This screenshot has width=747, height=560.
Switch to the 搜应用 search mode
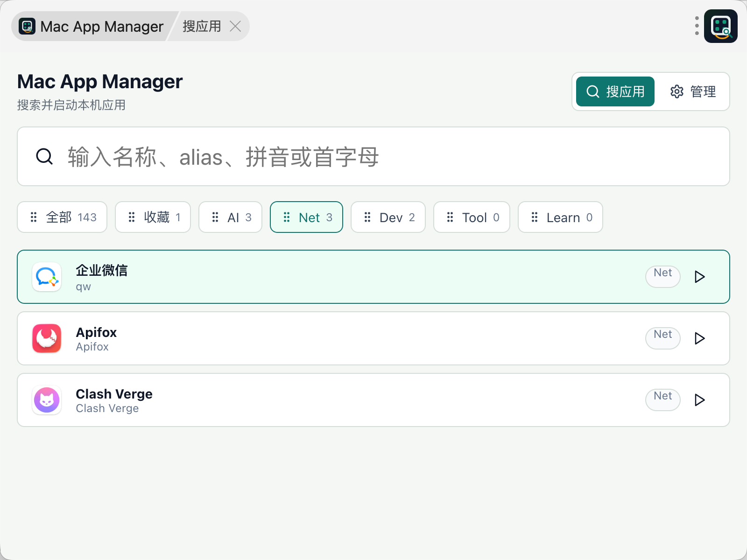coord(615,91)
